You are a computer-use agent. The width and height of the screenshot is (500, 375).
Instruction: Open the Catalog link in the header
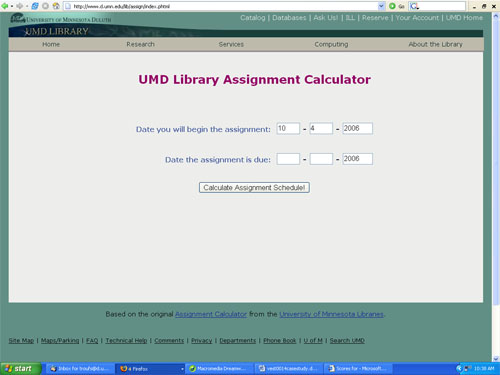point(253,18)
